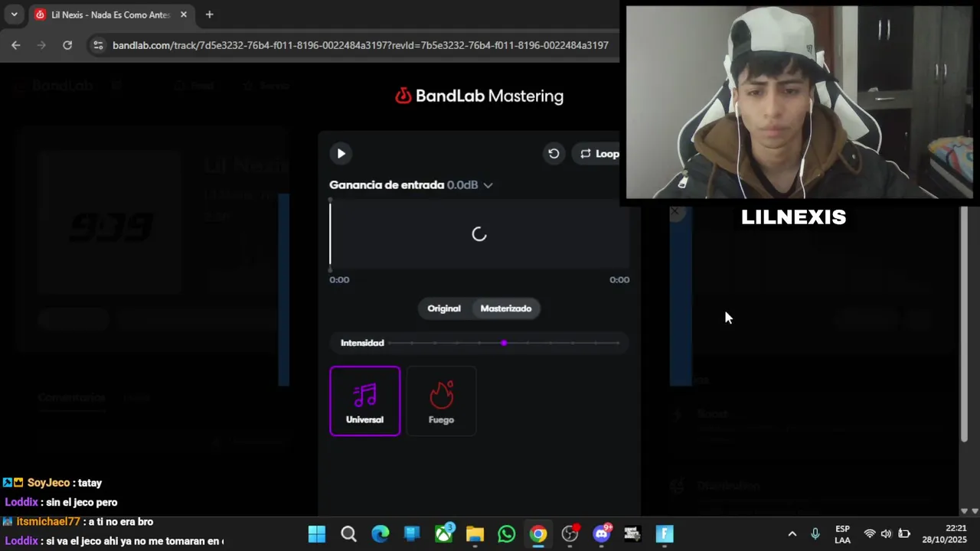Open the GTA game taskbar icon
This screenshot has width=980, height=551.
[x=632, y=534]
